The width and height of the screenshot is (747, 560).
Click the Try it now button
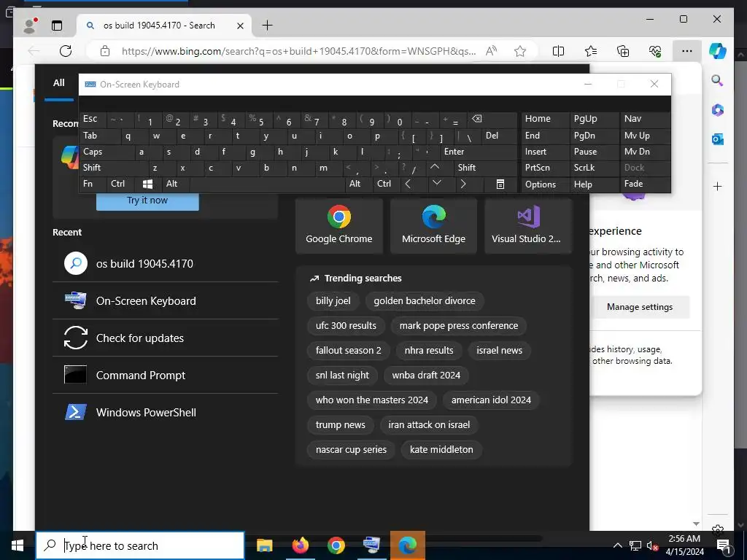click(x=147, y=201)
